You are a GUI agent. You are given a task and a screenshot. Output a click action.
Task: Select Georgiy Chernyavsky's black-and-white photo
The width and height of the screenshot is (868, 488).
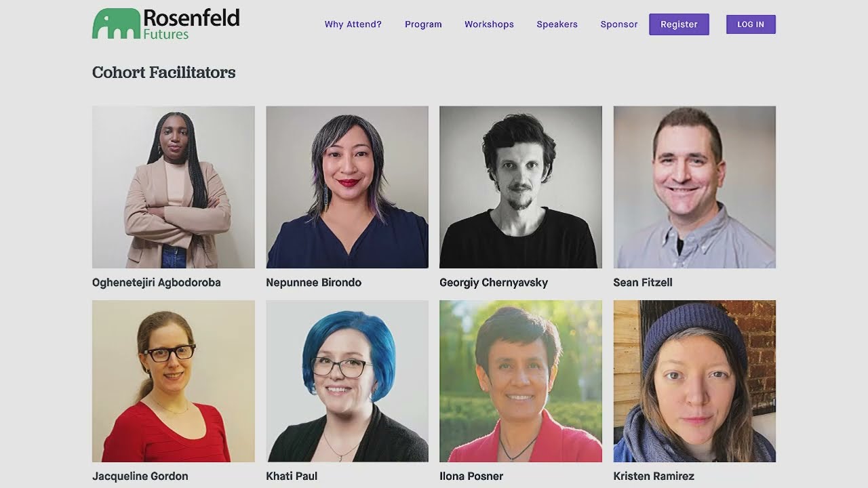pos(521,187)
